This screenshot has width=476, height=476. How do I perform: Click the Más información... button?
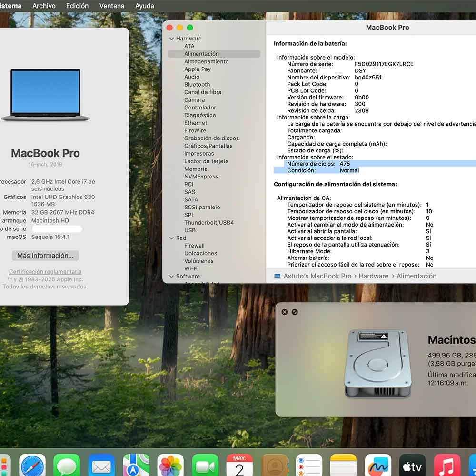(x=45, y=256)
